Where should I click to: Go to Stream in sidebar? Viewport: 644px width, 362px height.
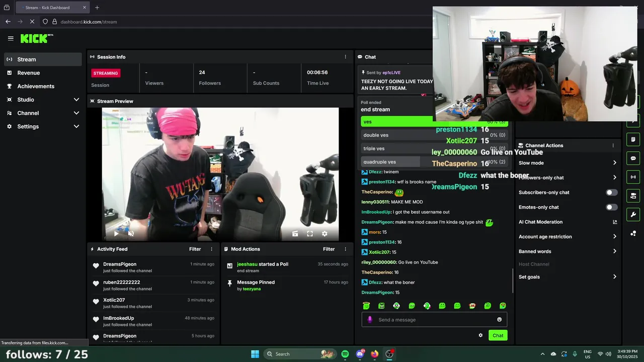[42, 59]
